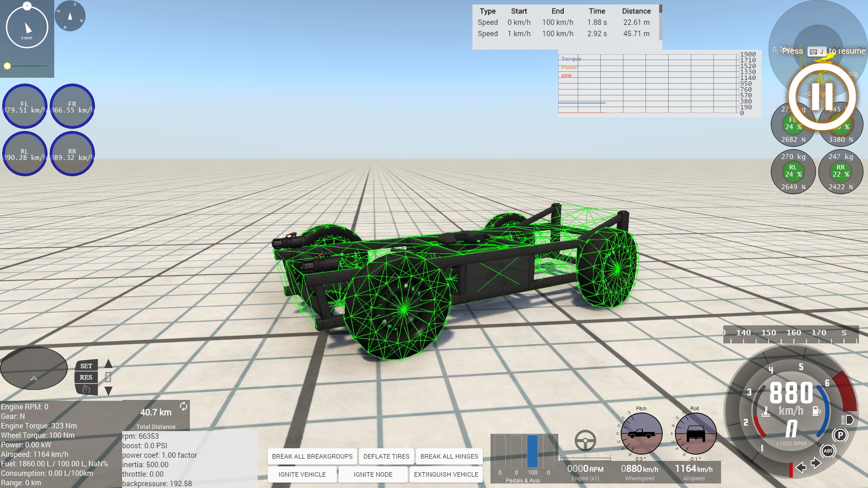
Task: Click the Extinguish Vehicle button
Action: click(x=446, y=474)
